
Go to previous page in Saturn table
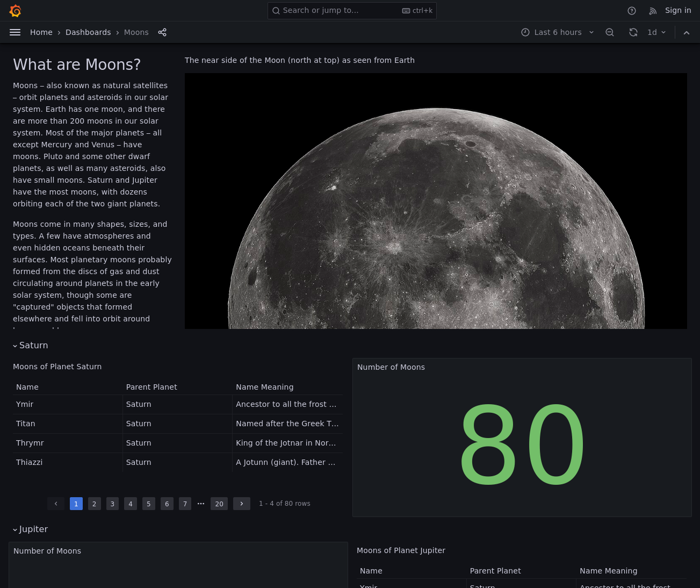56,504
